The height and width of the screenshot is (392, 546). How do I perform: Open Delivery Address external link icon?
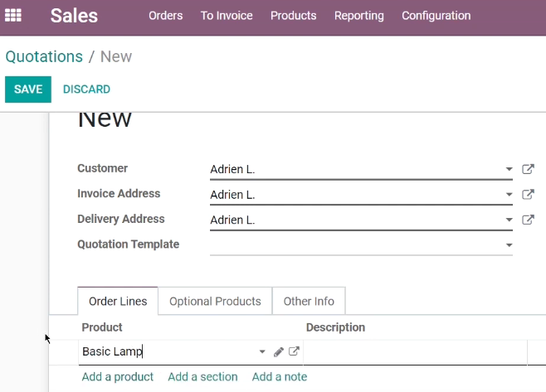click(x=528, y=220)
